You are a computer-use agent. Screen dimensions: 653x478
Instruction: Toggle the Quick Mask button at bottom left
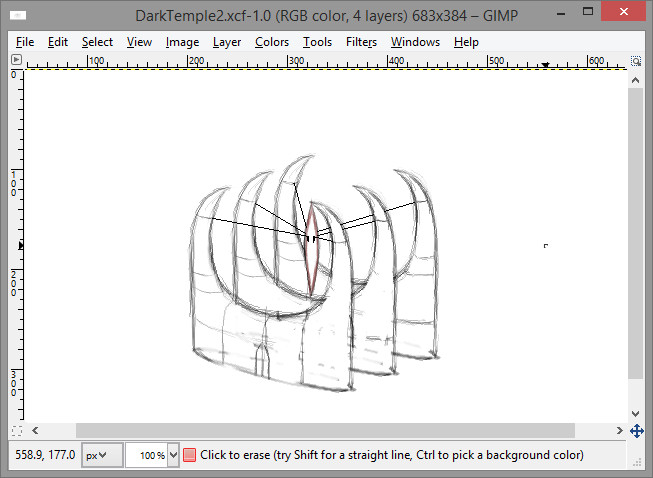pos(17,431)
